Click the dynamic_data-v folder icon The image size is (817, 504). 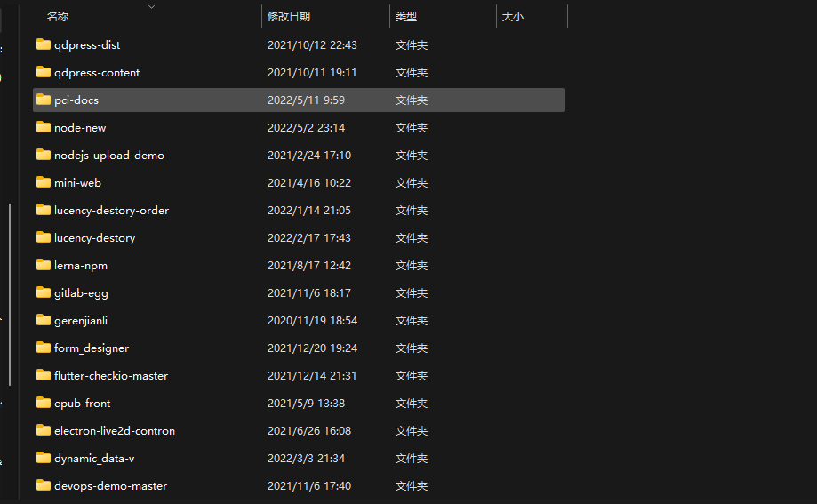[x=44, y=458]
